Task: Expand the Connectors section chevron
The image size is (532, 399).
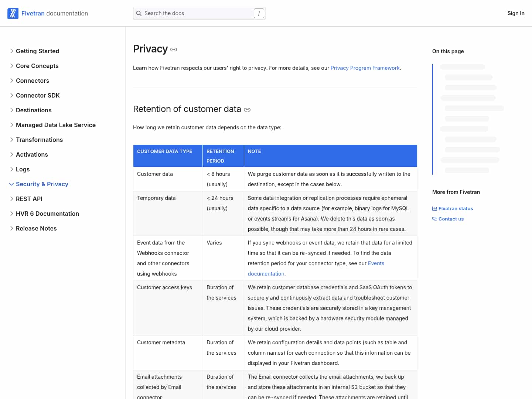Action: tap(11, 81)
